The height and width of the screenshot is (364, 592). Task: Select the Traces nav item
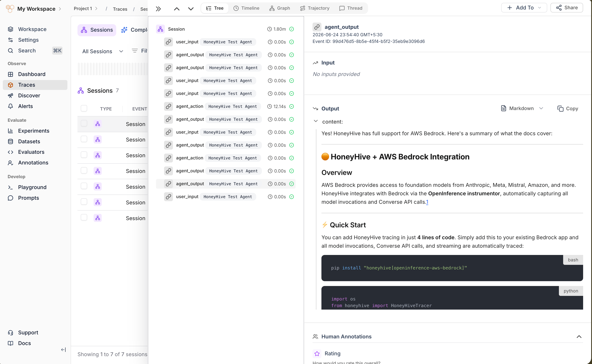point(35,85)
